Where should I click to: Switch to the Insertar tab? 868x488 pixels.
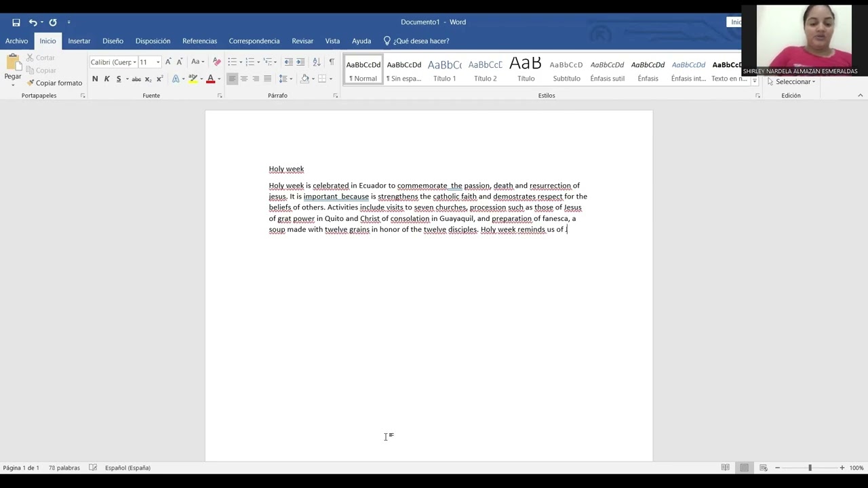79,41
